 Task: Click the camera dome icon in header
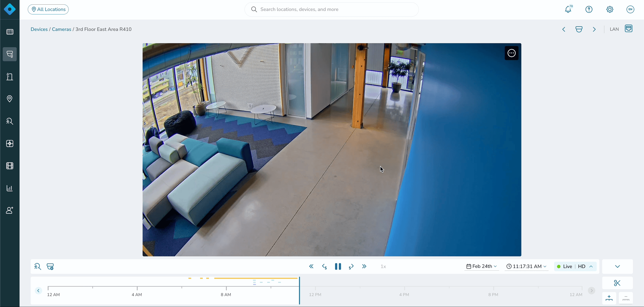pyautogui.click(x=579, y=29)
